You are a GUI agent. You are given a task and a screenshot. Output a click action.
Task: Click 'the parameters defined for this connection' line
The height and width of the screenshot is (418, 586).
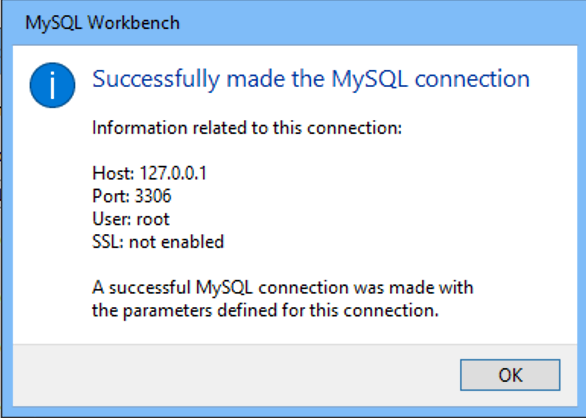[265, 310]
